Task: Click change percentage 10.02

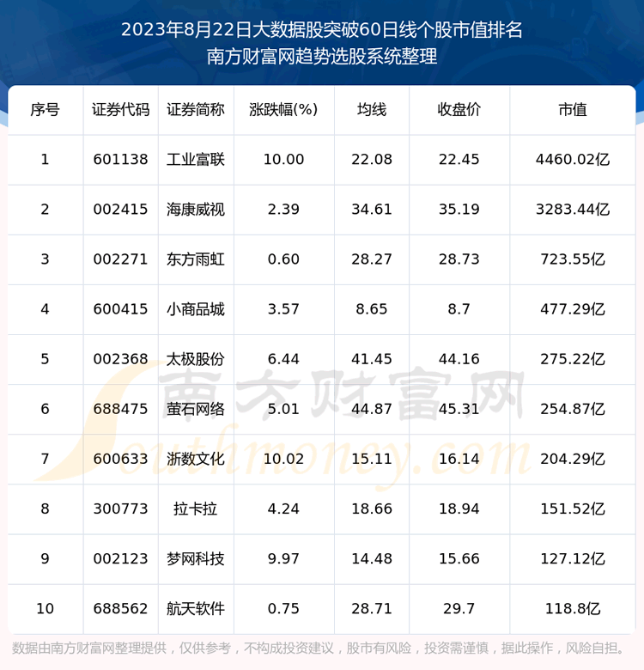Action: [283, 459]
